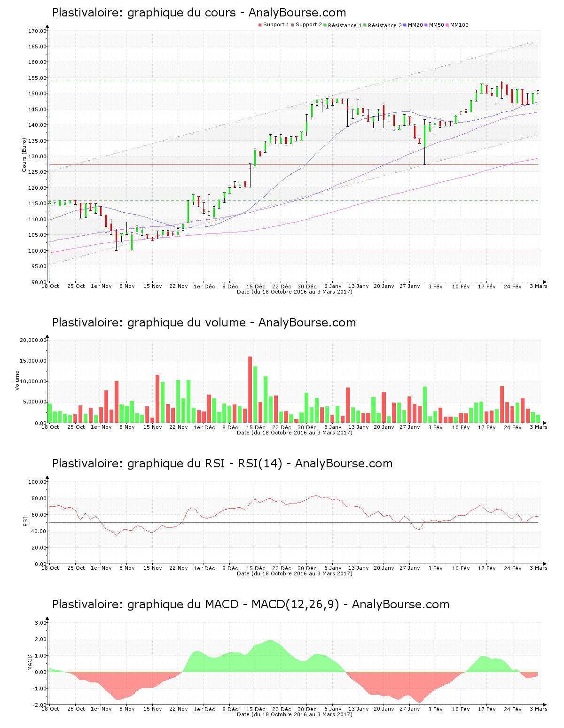Click the Support 1 red legend swatch
This screenshot has height=728, width=564.
click(260, 25)
